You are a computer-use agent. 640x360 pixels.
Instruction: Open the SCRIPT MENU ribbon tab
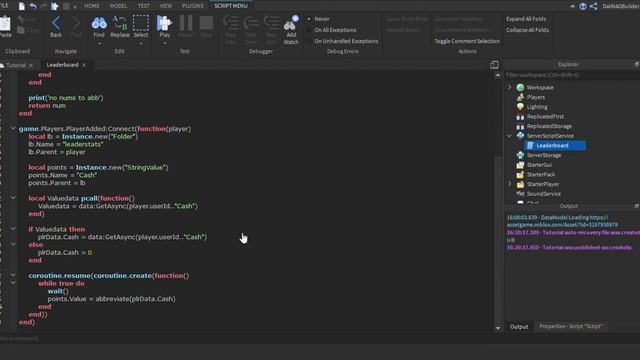231,6
